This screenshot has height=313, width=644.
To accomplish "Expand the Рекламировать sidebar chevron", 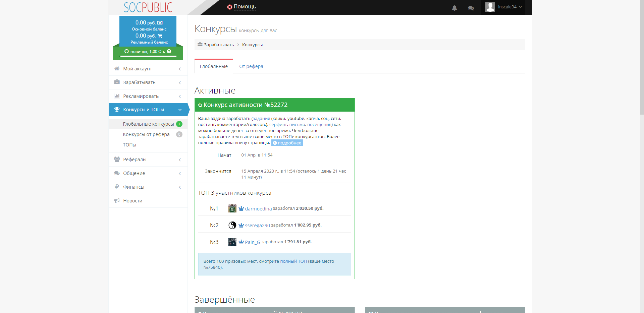I will tap(180, 96).
